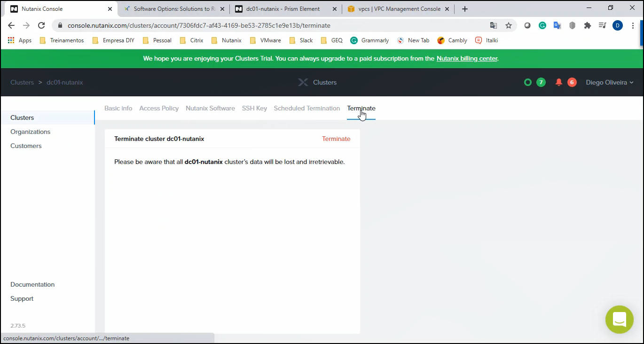Image resolution: width=644 pixels, height=344 pixels.
Task: Switch to the Scheduled Termination tab
Action: pyautogui.click(x=306, y=108)
